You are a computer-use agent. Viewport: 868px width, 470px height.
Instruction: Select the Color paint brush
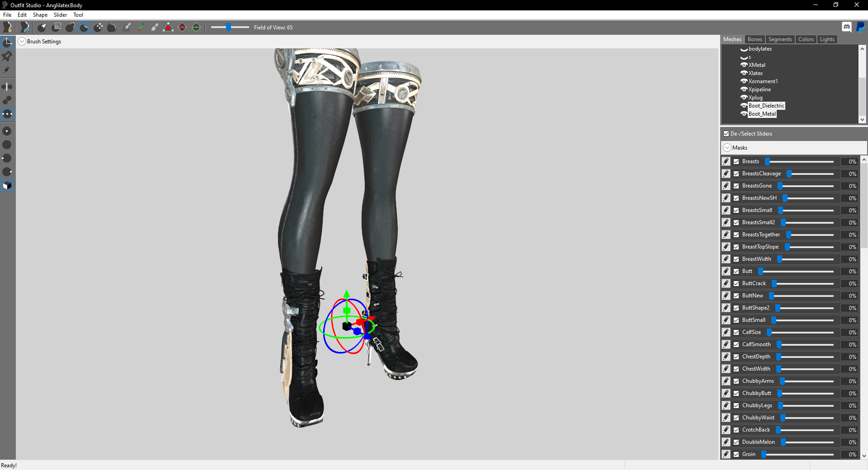[141, 28]
